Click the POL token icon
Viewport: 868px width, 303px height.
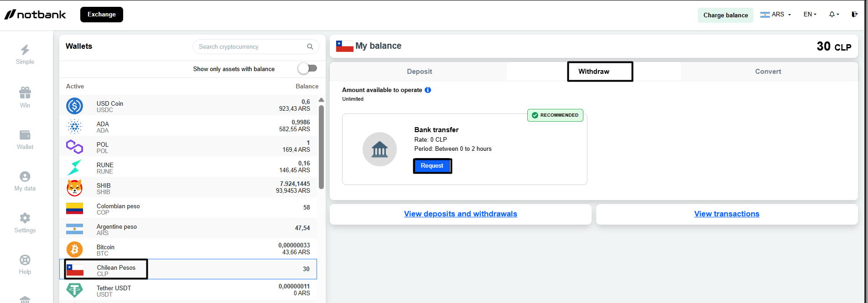(x=74, y=147)
